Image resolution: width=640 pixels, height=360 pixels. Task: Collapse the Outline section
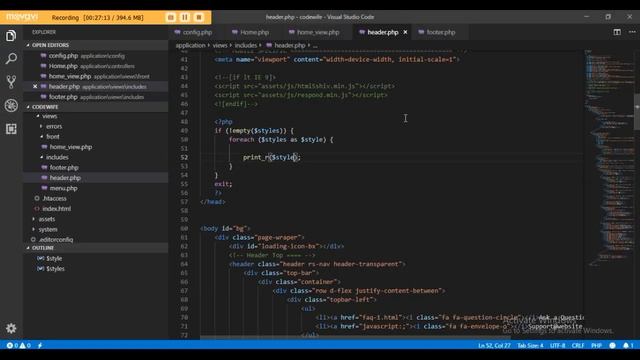point(95,248)
